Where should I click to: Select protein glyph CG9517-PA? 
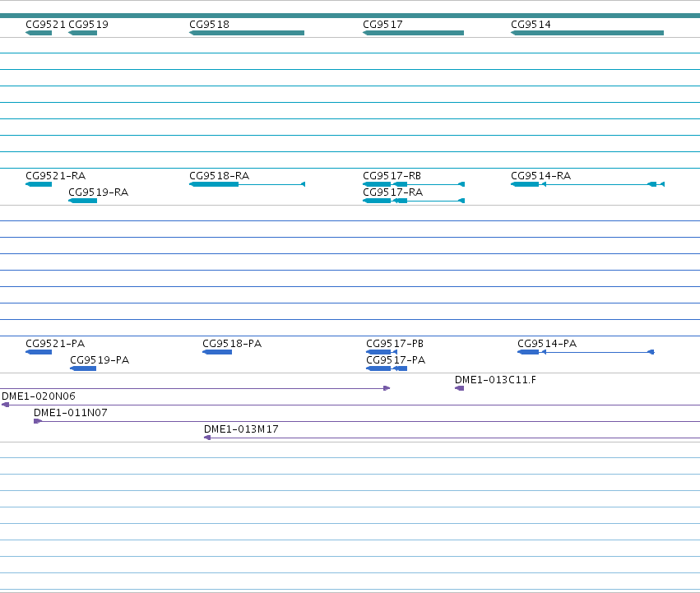387,368
